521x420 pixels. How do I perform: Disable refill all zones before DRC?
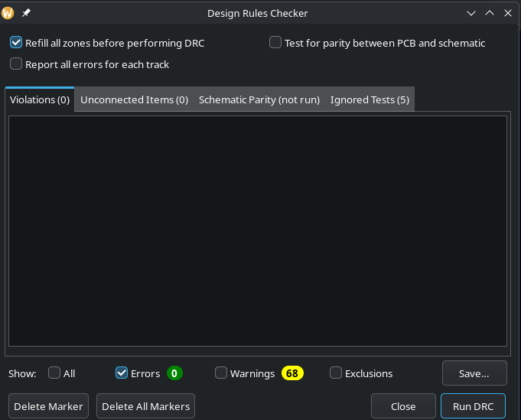pos(16,43)
